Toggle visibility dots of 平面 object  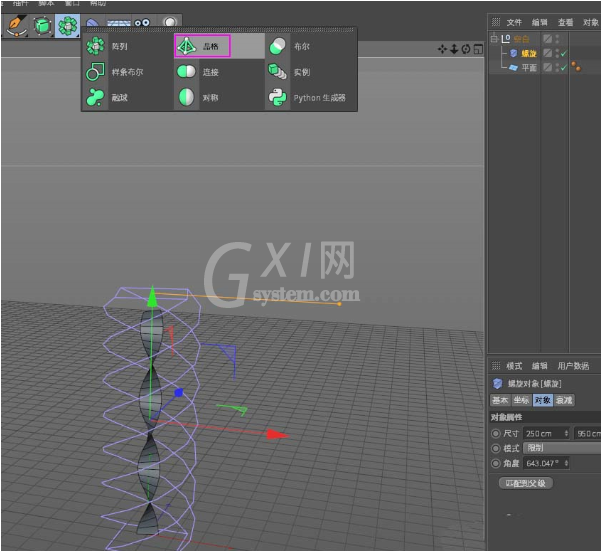[x=557, y=67]
